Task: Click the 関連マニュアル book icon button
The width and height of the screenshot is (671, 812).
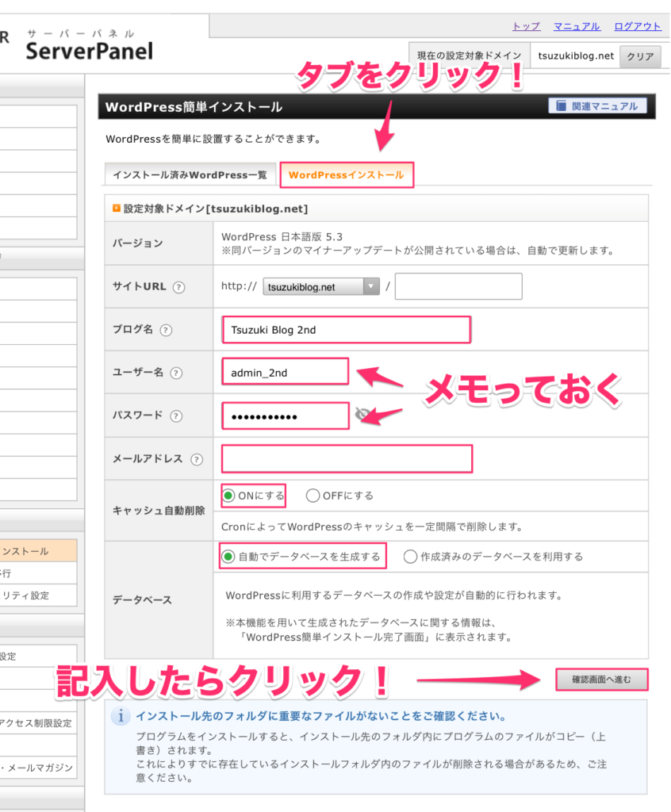Action: point(597,106)
